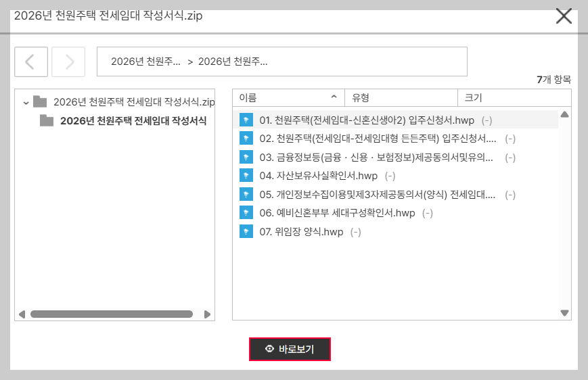The image size is (588, 380).
Task: Sort by the 유형 column header
Action: (401, 98)
